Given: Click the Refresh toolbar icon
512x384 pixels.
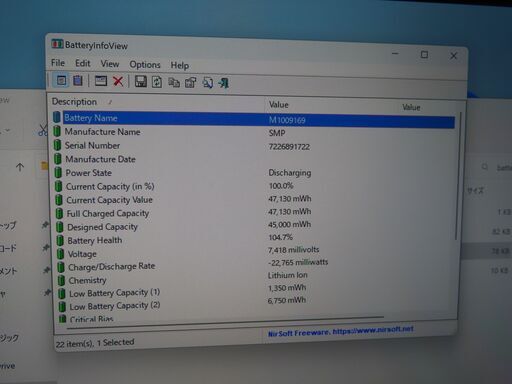Looking at the screenshot, I should [157, 82].
